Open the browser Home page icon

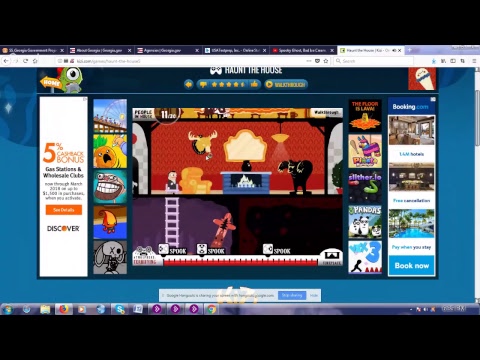(x=35, y=61)
